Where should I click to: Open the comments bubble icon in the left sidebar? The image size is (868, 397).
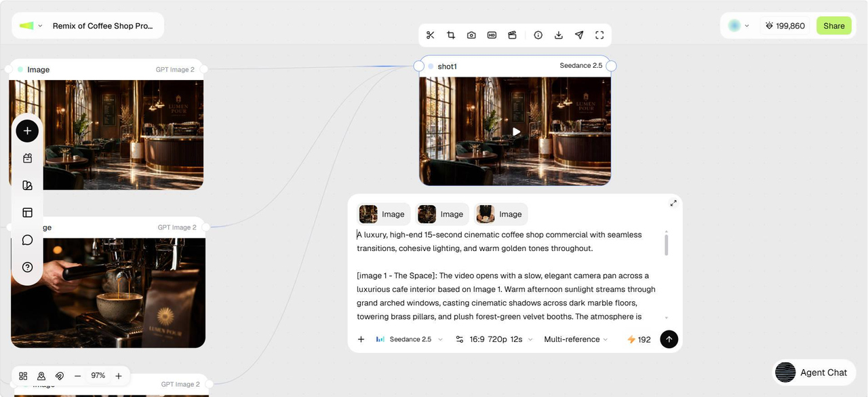coord(27,240)
